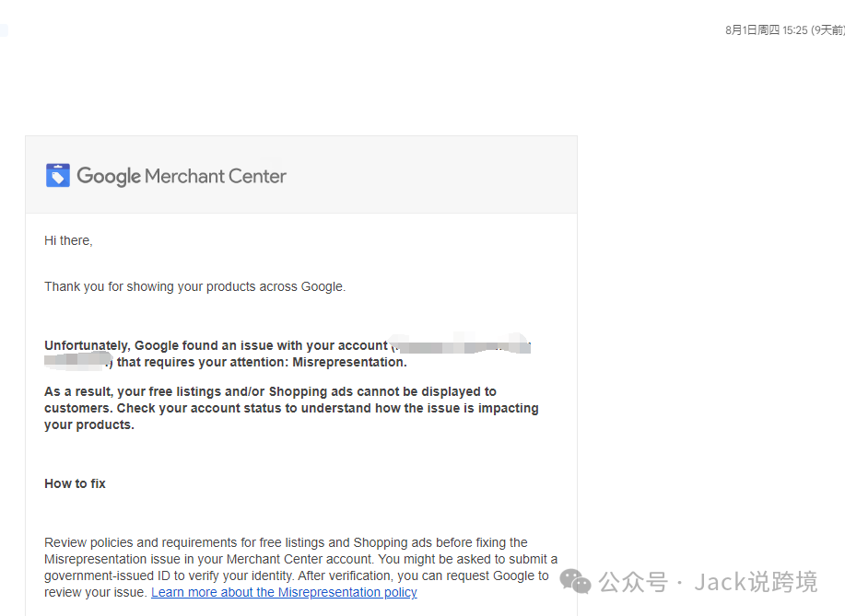Screen dimensions: 845x616
Task: Click the '公众号' watermark label
Action: [x=633, y=582]
